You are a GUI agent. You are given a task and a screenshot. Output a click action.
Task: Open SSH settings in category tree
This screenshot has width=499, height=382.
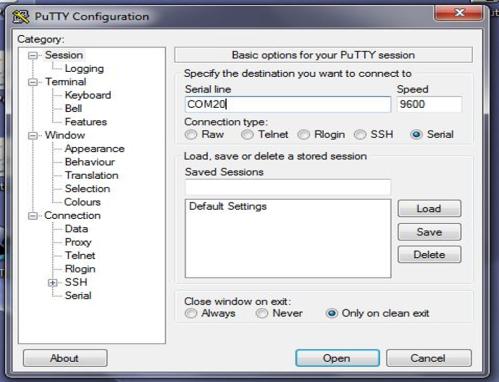[x=76, y=282]
